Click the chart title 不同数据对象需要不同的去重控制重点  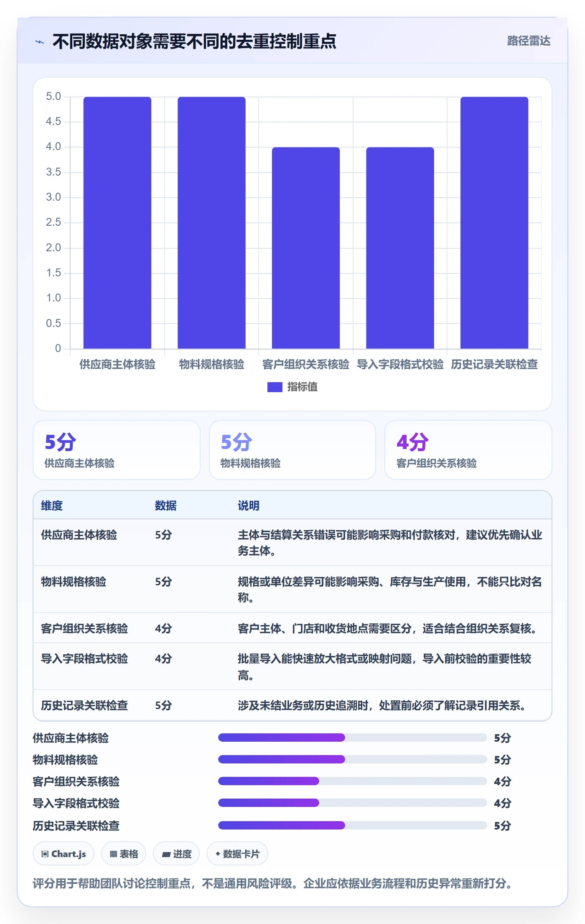[x=194, y=41]
